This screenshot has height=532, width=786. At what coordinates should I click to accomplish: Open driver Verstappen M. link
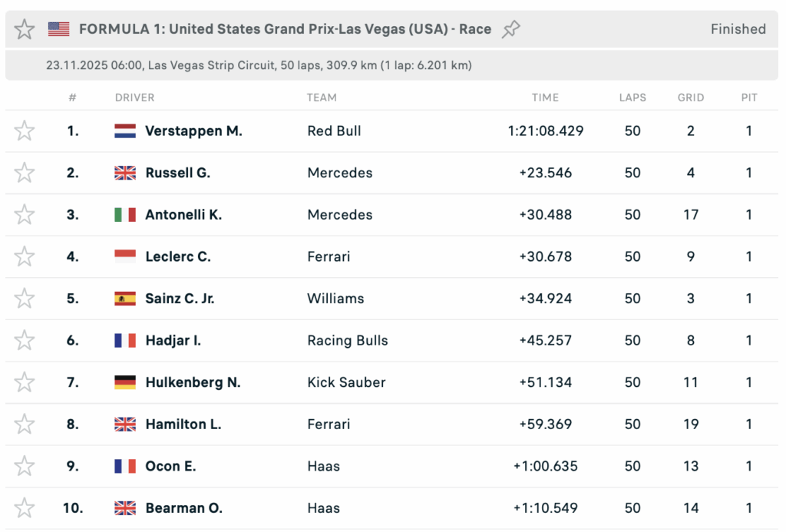193,131
